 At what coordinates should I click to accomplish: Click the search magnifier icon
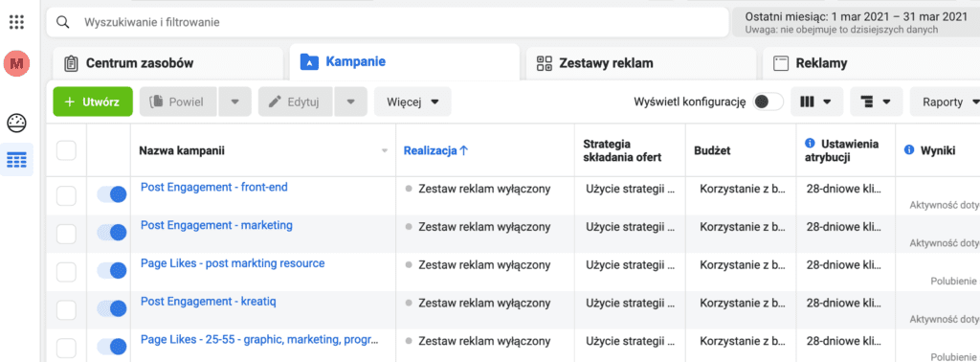coord(62,23)
